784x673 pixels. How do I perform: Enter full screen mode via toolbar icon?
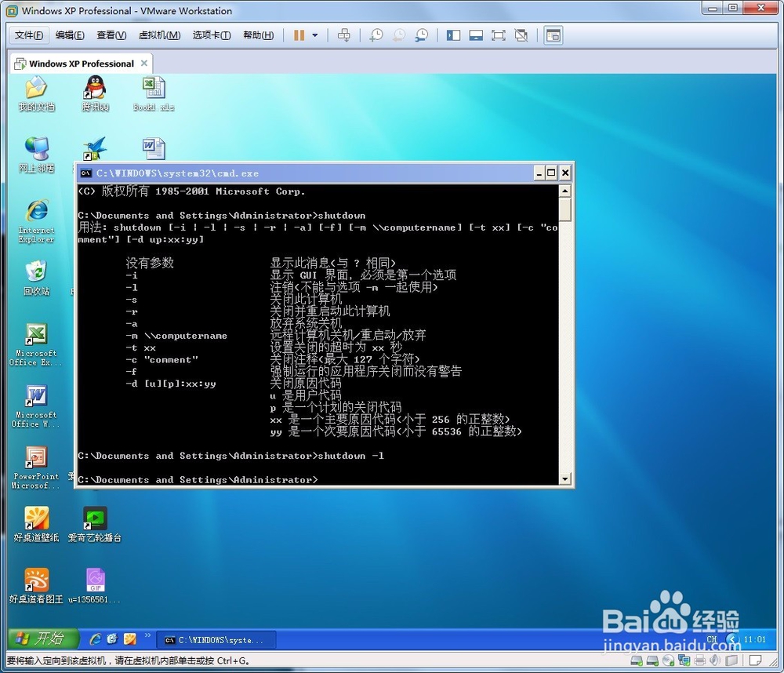point(499,35)
